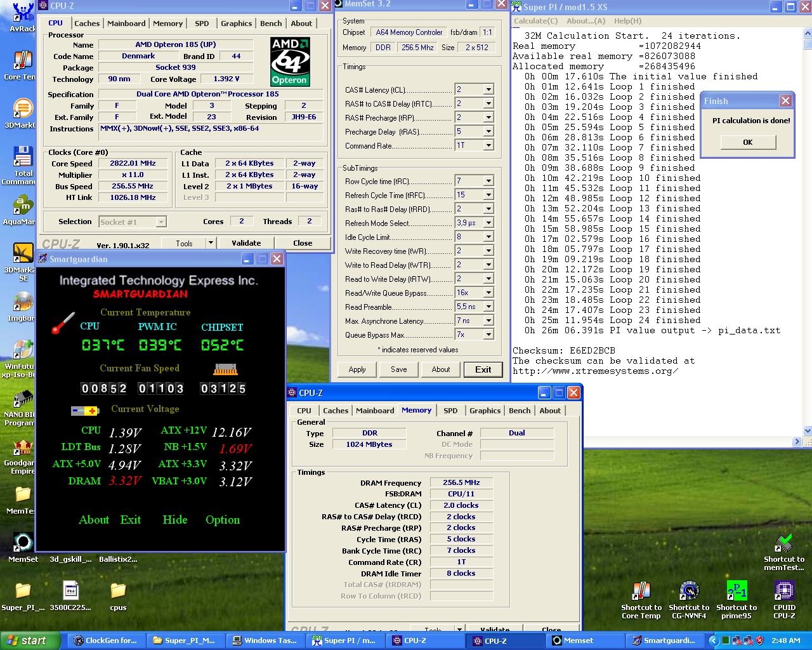Expand the Refresh Cycle Time (tRFC) dropdown

(x=488, y=195)
